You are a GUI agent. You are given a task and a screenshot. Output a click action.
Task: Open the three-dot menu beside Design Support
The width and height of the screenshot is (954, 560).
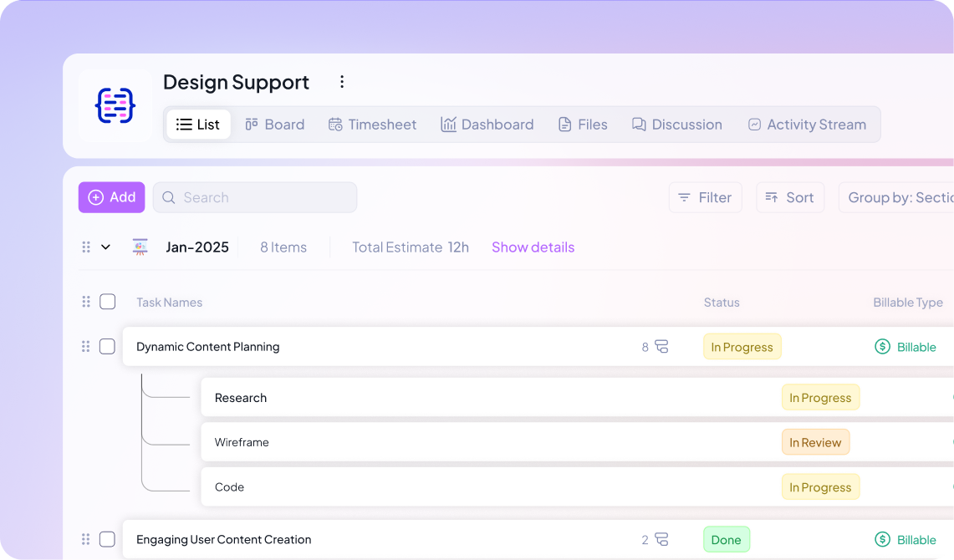[342, 82]
